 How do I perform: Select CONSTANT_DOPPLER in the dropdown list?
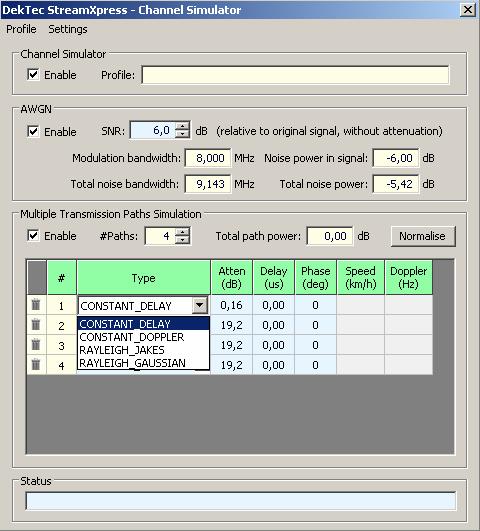(143, 337)
